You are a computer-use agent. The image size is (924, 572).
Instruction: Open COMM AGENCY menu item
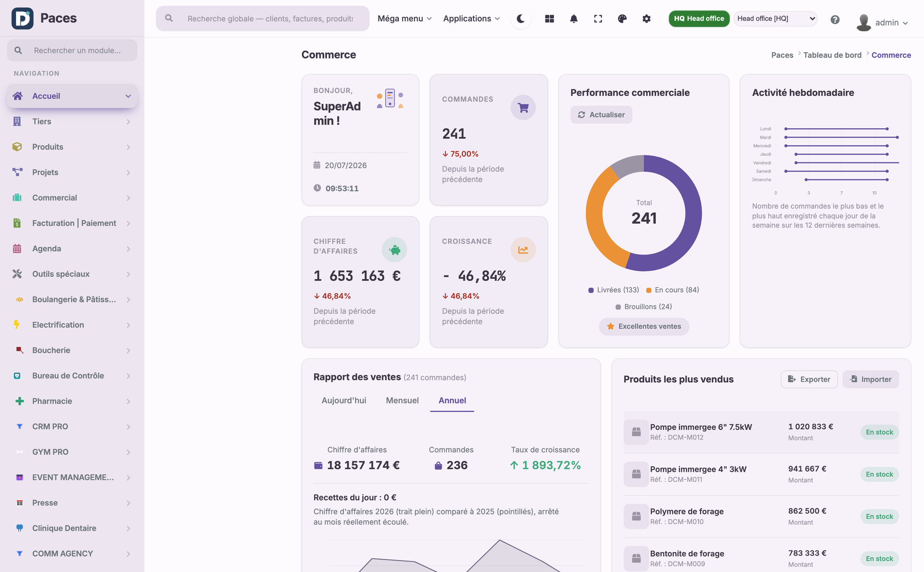[72, 553]
